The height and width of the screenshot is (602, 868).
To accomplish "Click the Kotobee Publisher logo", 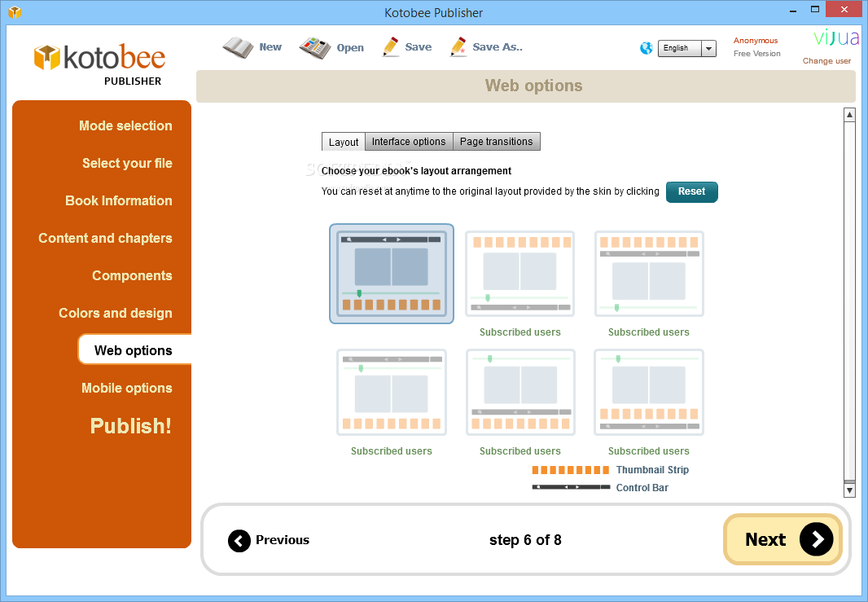I will click(x=99, y=64).
